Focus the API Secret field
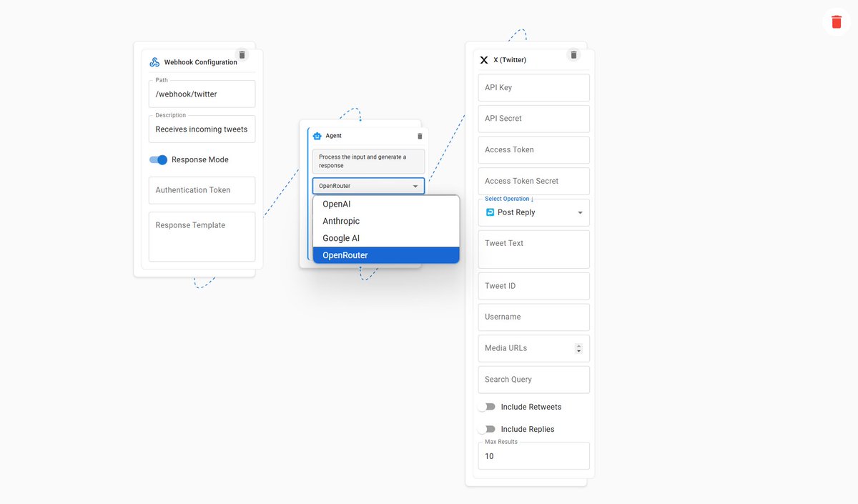This screenshot has height=504, width=858. point(533,119)
